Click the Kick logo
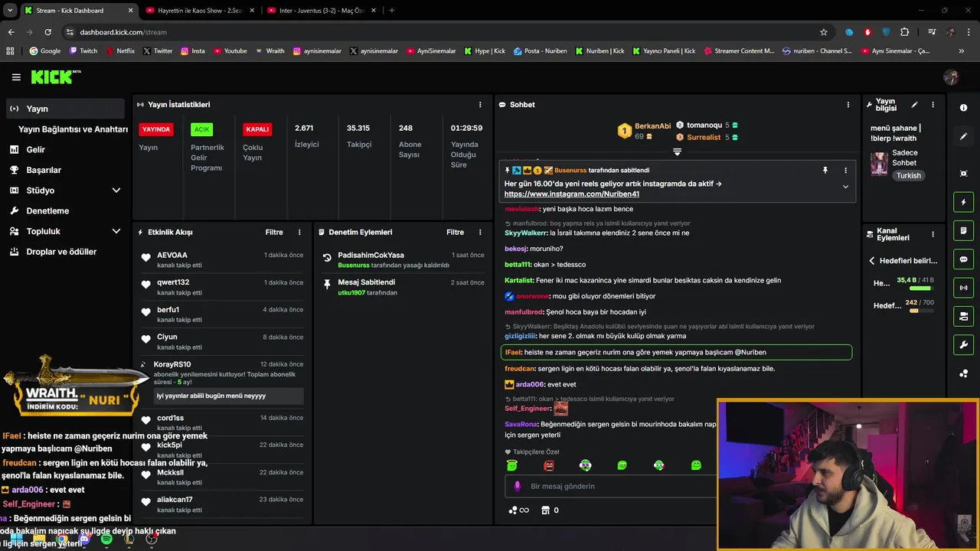The height and width of the screenshot is (551, 980). [x=55, y=77]
